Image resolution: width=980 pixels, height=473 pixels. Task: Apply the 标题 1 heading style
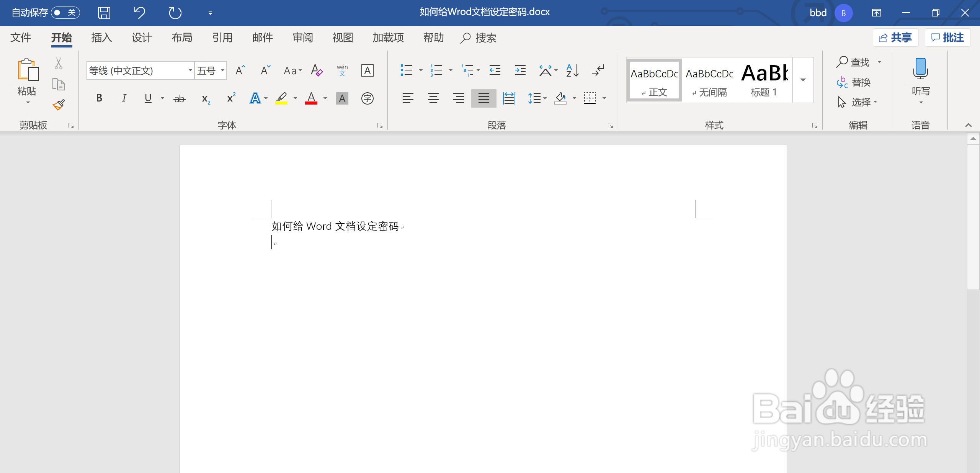tap(764, 80)
